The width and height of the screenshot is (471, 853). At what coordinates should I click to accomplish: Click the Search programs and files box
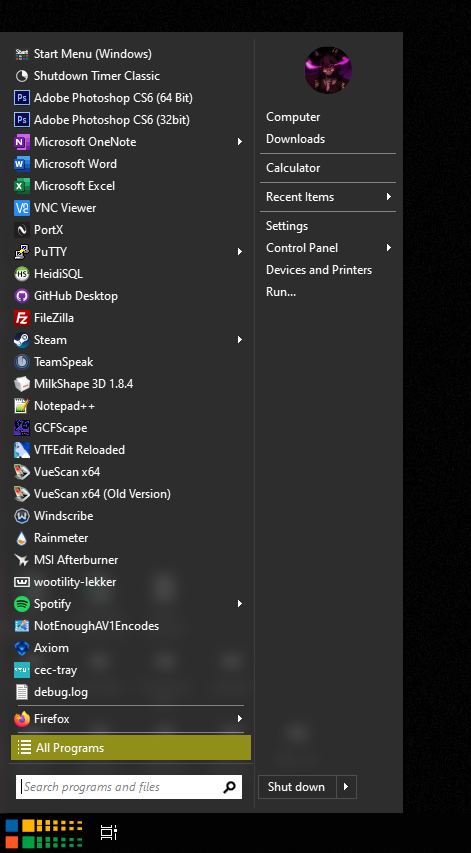tap(129, 787)
